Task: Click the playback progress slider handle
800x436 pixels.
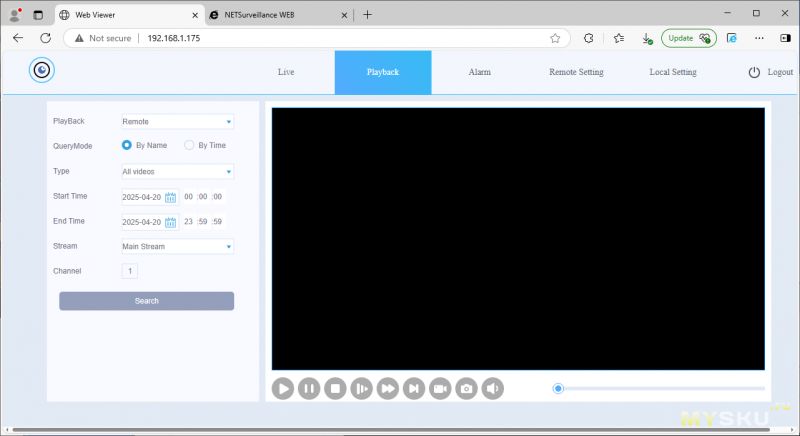Action: [558, 389]
